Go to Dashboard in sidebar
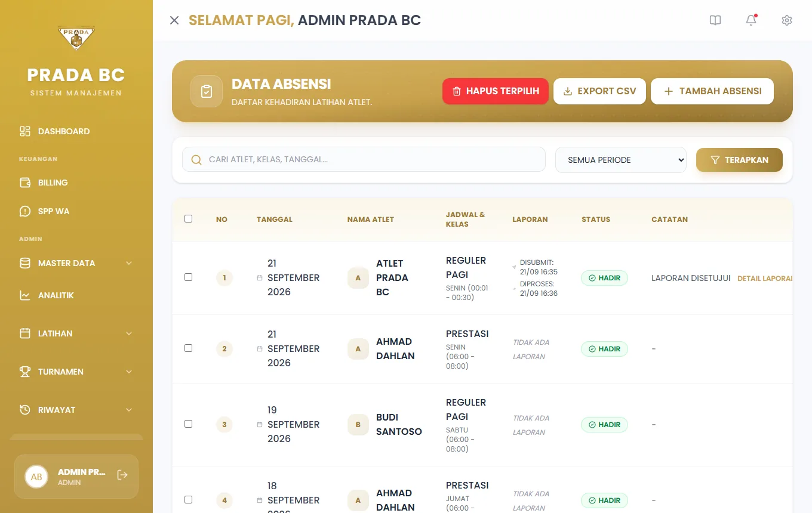Viewport: 812px width, 513px height. pyautogui.click(x=76, y=131)
